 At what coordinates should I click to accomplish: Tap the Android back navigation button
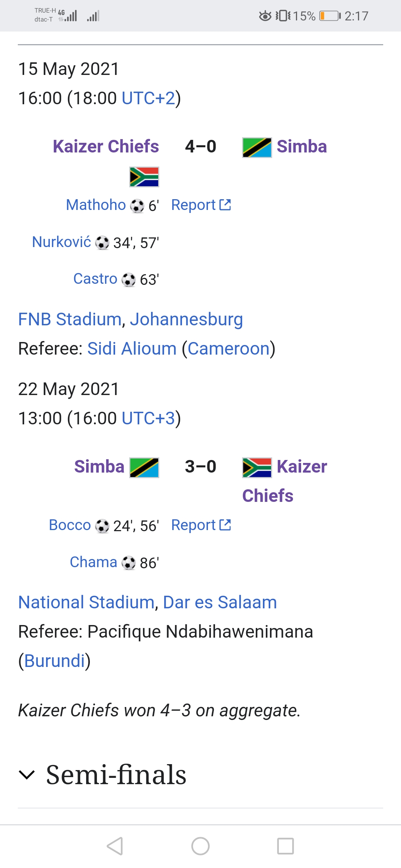click(115, 846)
